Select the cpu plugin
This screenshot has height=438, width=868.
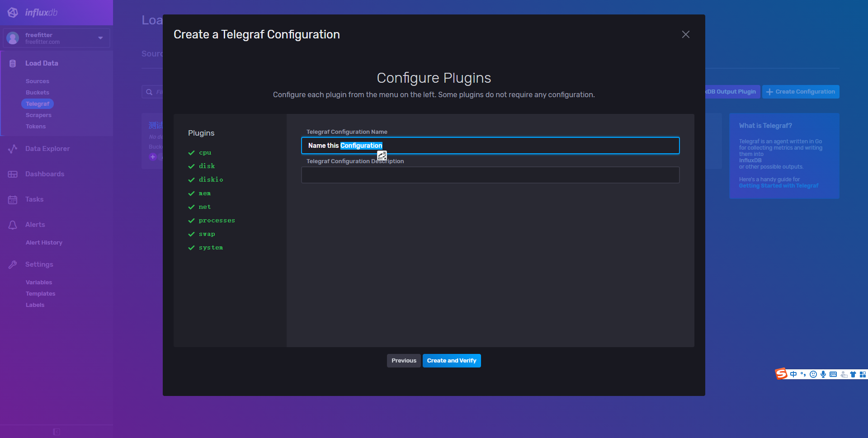(x=205, y=153)
